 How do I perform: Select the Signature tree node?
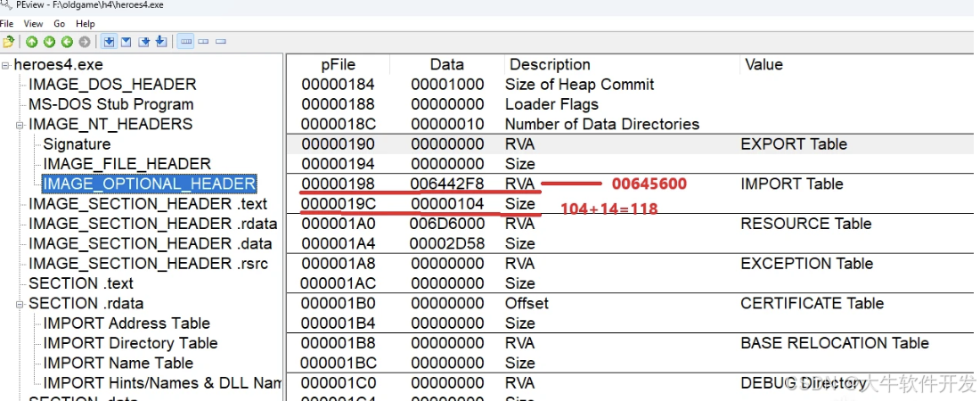pyautogui.click(x=77, y=144)
